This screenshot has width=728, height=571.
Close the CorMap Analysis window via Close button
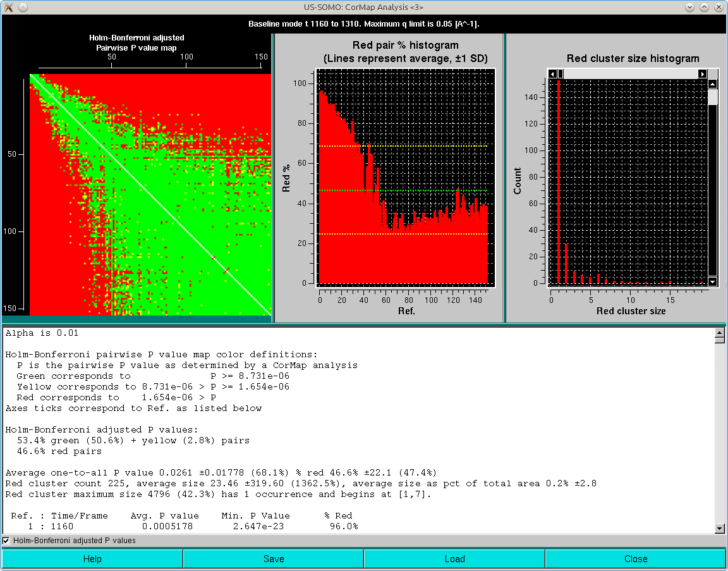point(636,558)
